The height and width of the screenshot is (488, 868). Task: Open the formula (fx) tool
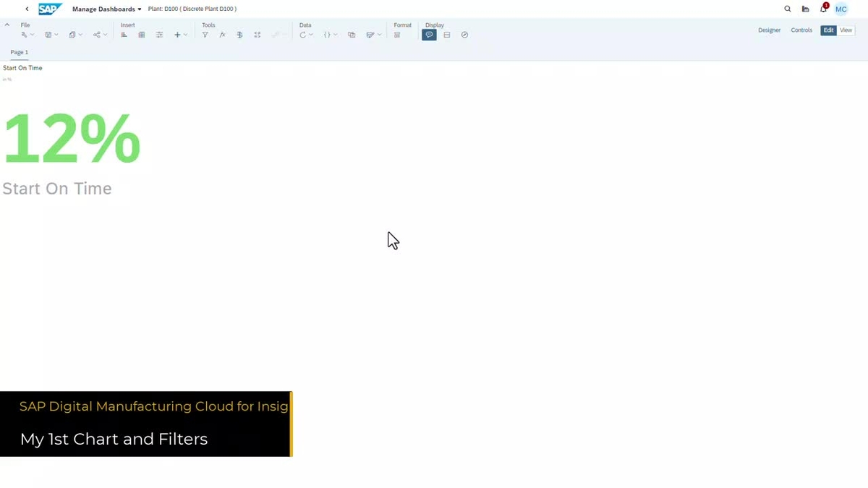[x=222, y=34]
